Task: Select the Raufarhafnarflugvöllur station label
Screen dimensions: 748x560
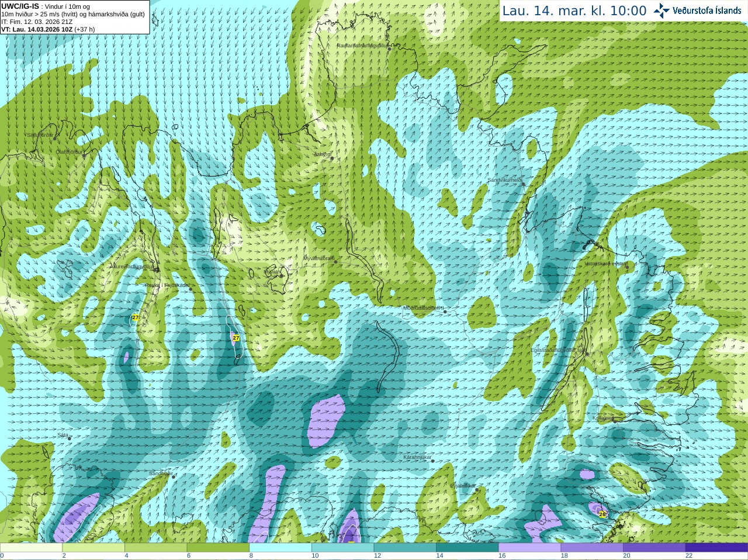Action: (x=362, y=45)
